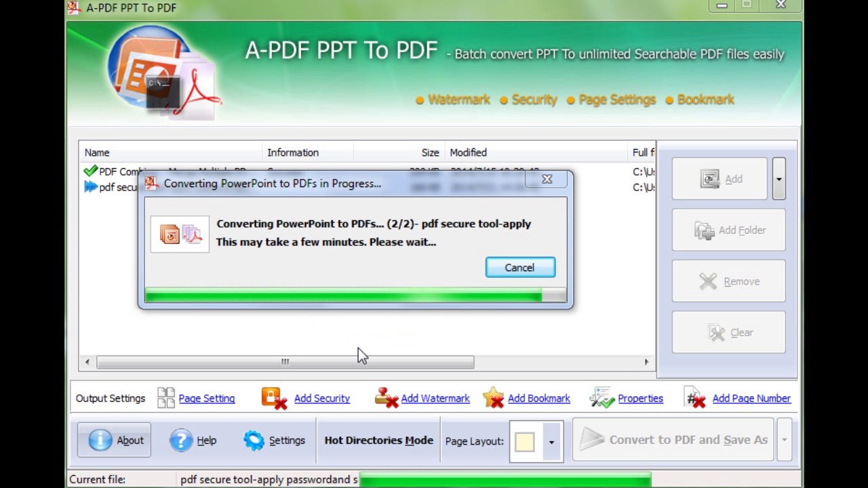Click the Remove button
This screenshot has height=488, width=868.
(x=728, y=281)
